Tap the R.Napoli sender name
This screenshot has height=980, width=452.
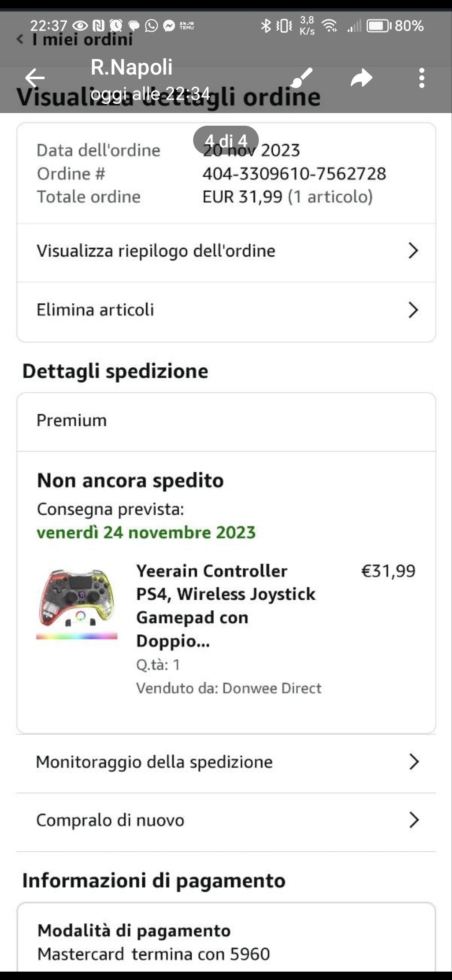pyautogui.click(x=131, y=67)
